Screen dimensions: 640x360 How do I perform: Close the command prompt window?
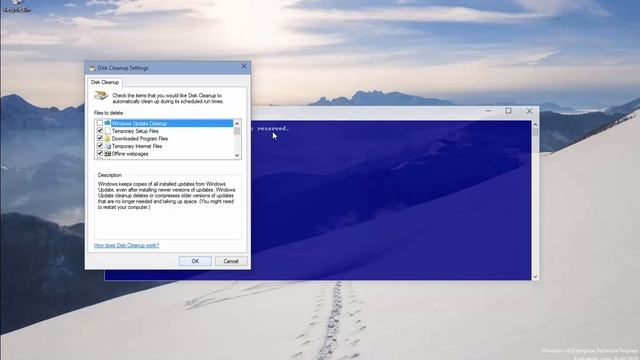529,111
